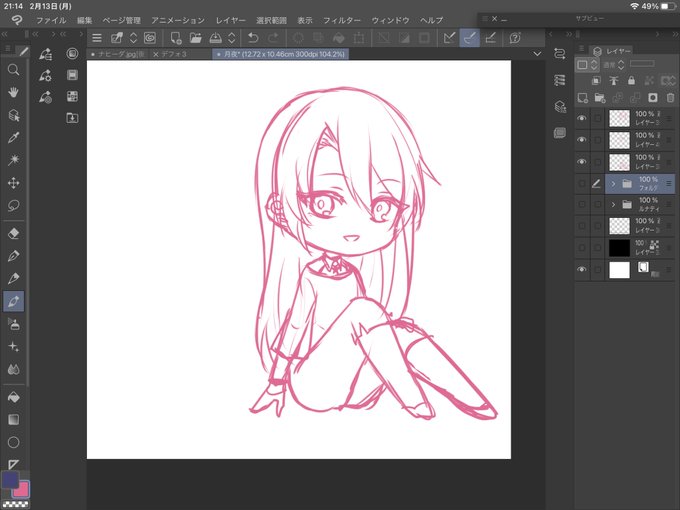Open the ウィンドウ menu
Screen dimensions: 680x510
click(390, 20)
